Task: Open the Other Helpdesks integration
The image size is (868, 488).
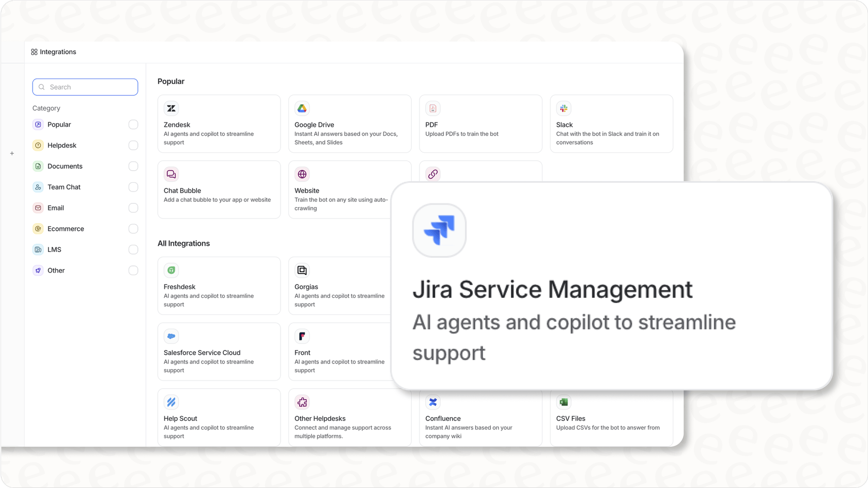Action: click(x=350, y=417)
